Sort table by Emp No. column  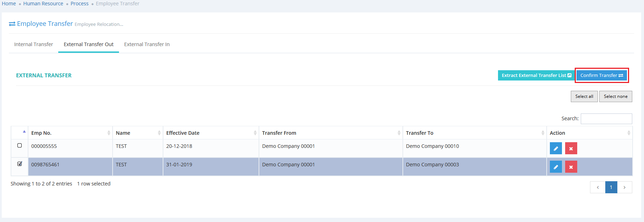[x=70, y=133]
